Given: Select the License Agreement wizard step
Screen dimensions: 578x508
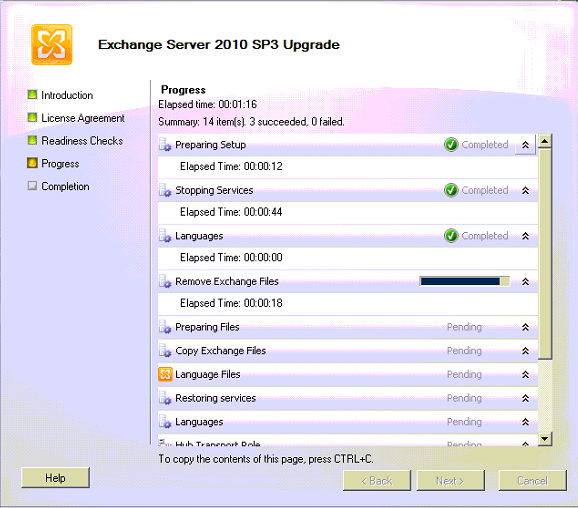Looking at the screenshot, I should pyautogui.click(x=83, y=118).
